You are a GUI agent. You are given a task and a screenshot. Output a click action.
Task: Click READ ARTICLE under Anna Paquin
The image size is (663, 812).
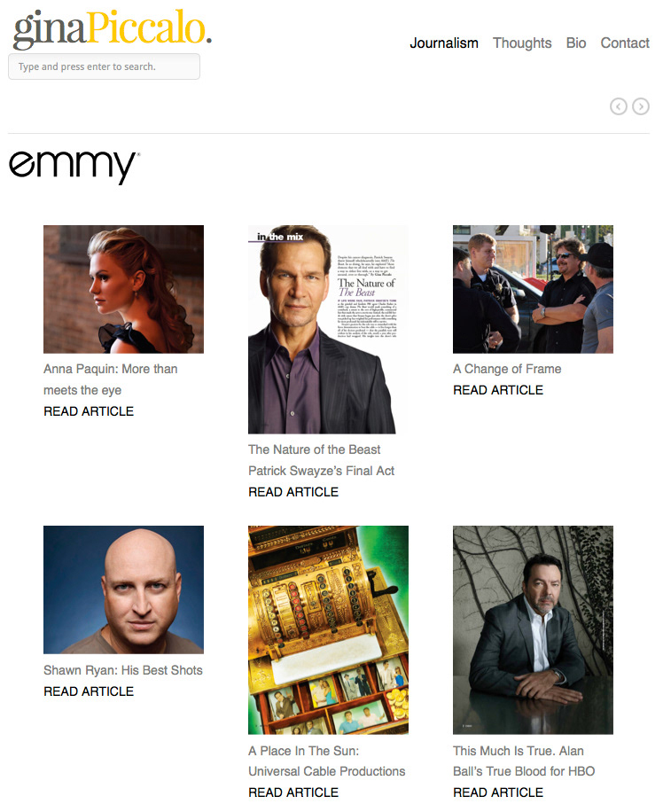[89, 411]
